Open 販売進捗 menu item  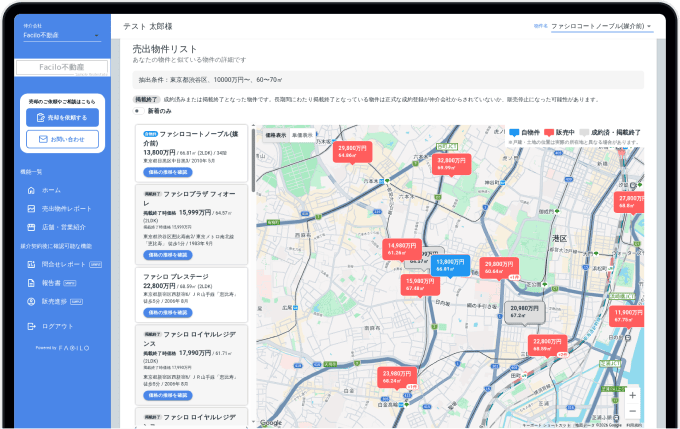click(54, 301)
